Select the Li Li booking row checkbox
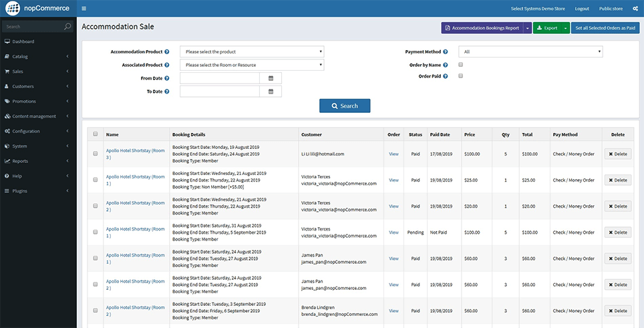The width and height of the screenshot is (644, 328). click(96, 154)
